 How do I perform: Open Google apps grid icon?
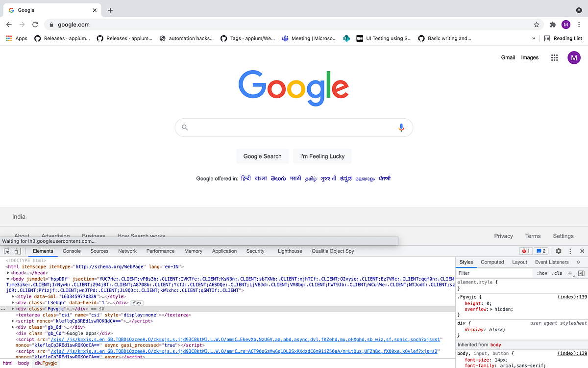click(554, 57)
